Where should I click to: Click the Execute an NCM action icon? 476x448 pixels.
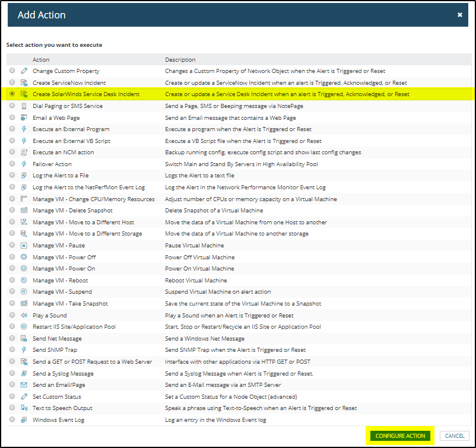click(x=24, y=152)
